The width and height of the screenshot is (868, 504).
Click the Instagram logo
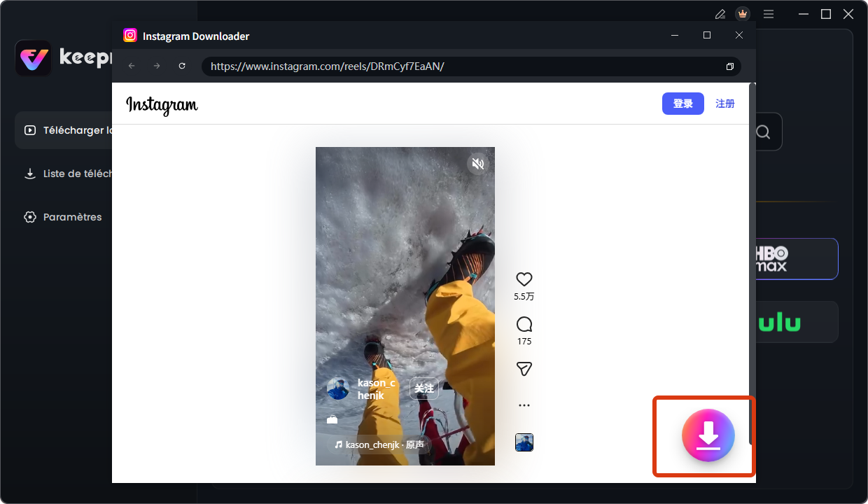coord(162,105)
